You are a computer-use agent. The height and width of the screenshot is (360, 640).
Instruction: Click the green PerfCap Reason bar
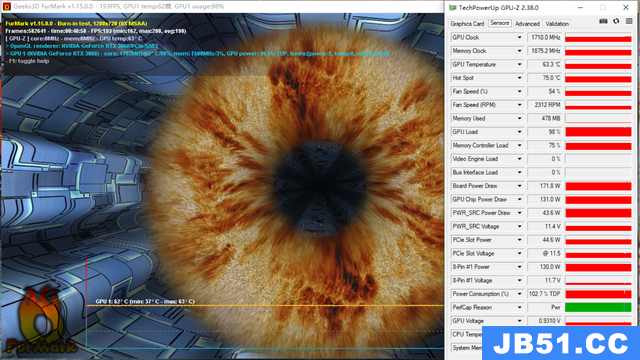598,307
